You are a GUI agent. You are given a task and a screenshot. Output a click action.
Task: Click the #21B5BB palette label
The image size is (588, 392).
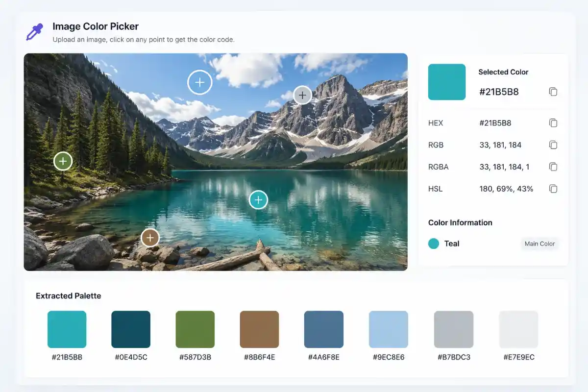coord(67,357)
